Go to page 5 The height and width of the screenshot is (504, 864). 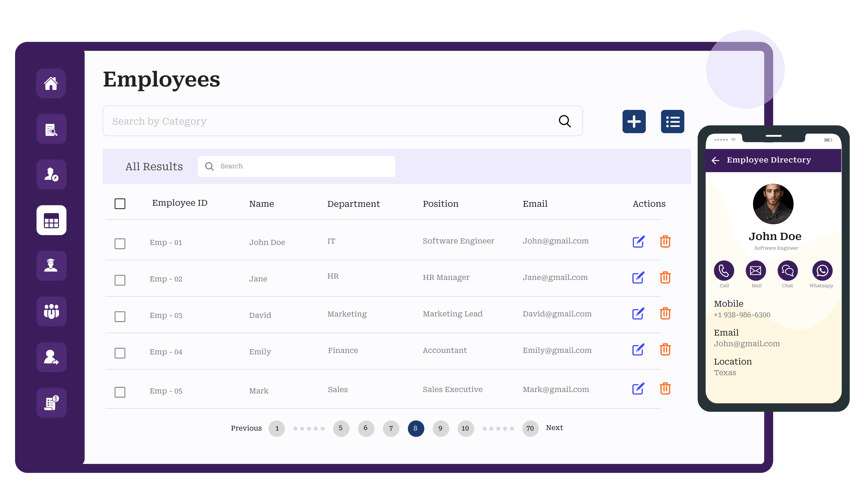point(341,428)
